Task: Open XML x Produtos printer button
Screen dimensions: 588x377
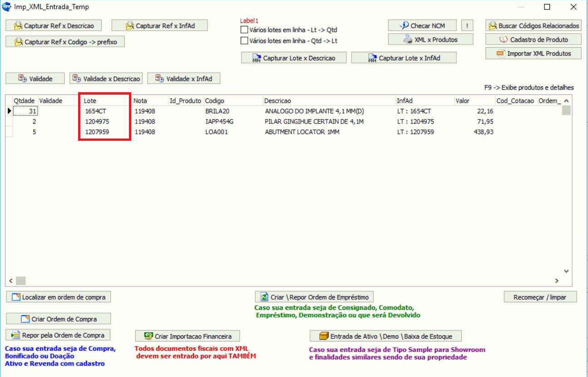Action: click(430, 40)
